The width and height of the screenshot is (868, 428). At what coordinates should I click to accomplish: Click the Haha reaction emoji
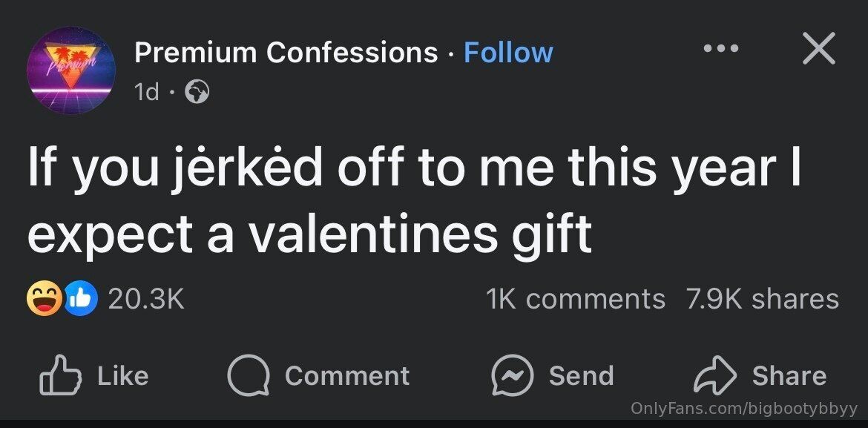coord(43,299)
